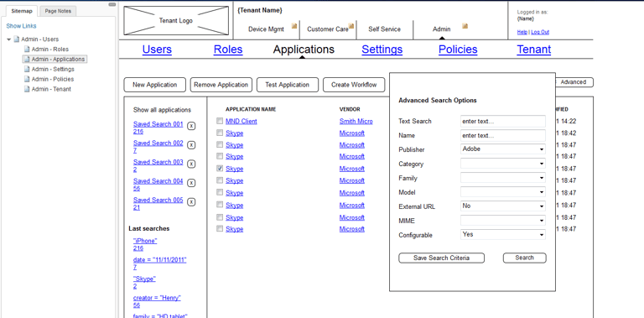Run the search with Search button
The image size is (644, 318).
[524, 258]
